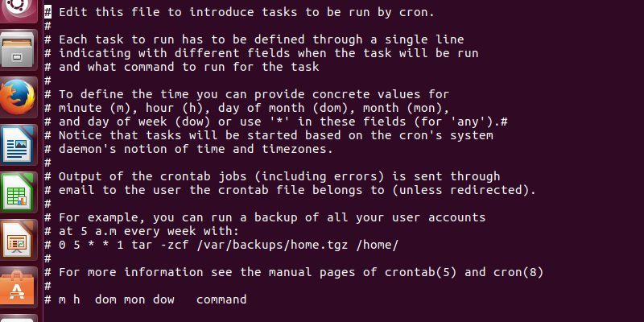This screenshot has height=322, width=644.
Task: Launch LibreOffice Calc spreadsheet
Action: click(19, 193)
